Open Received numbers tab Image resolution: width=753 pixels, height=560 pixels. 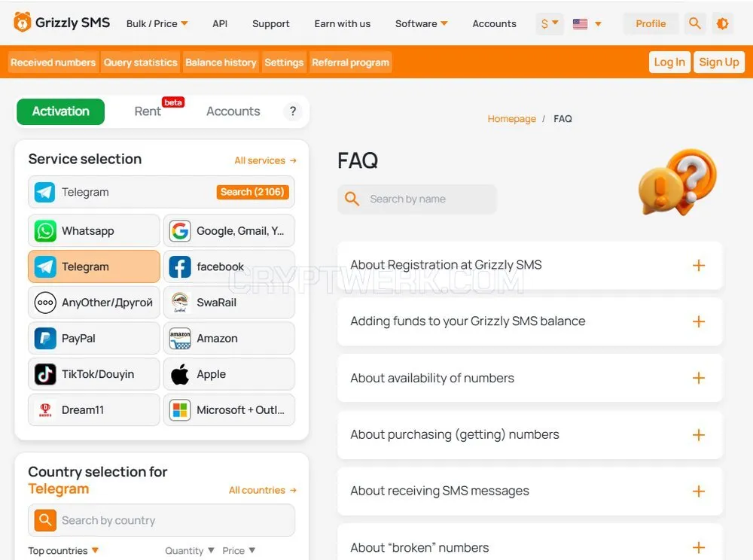click(53, 62)
